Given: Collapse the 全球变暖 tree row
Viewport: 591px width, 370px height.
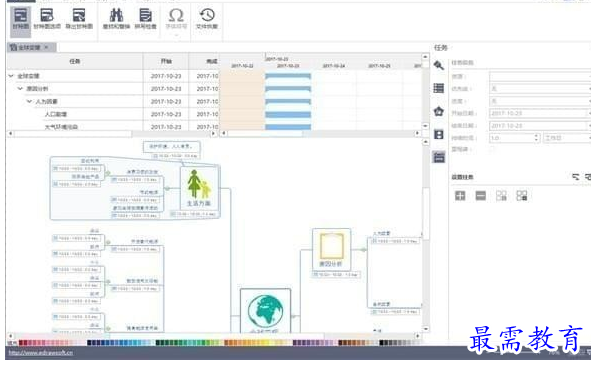Looking at the screenshot, I should (x=11, y=76).
